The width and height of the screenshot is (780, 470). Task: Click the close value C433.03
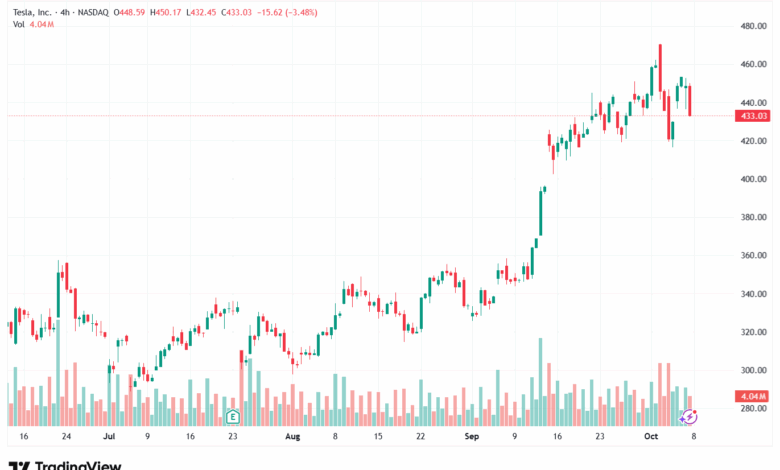[237, 12]
